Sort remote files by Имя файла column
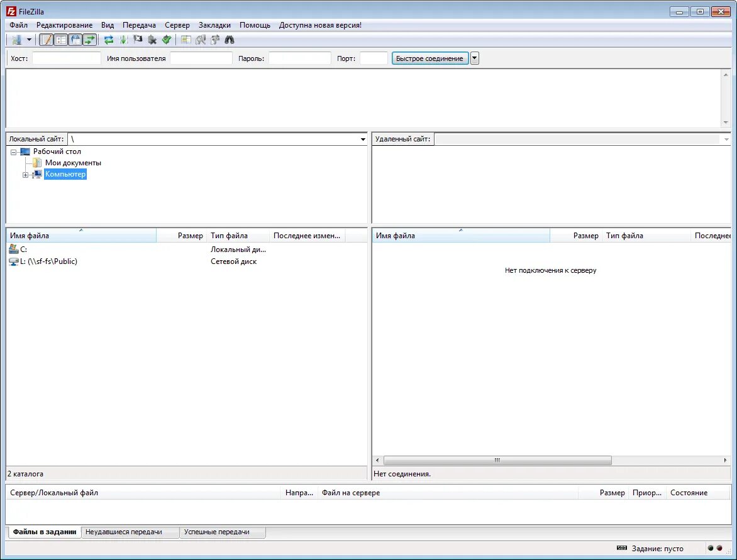The width and height of the screenshot is (737, 560). tap(461, 235)
